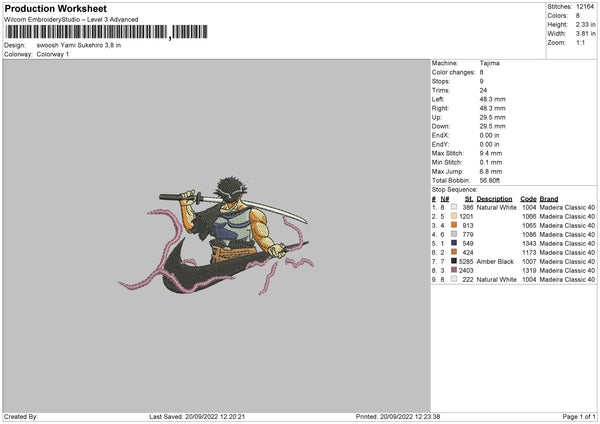Select the gray swatch coded 1086
Screen dimensions: 600x424
(x=454, y=234)
